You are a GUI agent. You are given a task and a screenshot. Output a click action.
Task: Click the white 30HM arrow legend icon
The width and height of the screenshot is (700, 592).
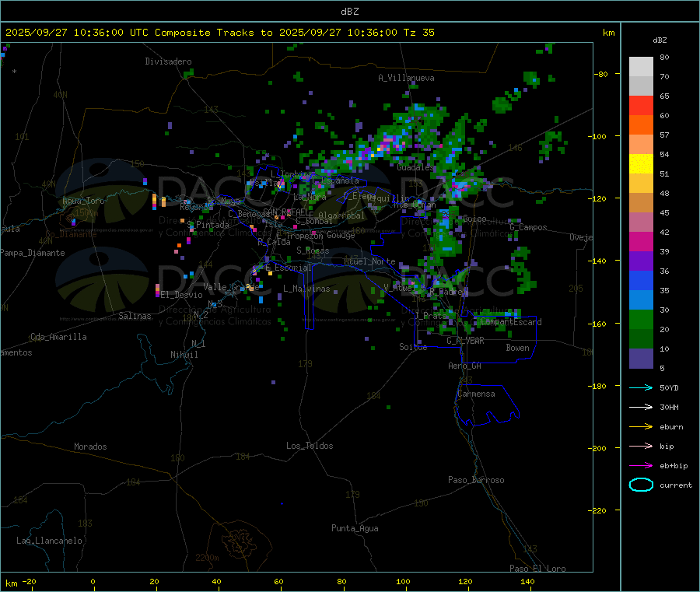click(x=641, y=407)
